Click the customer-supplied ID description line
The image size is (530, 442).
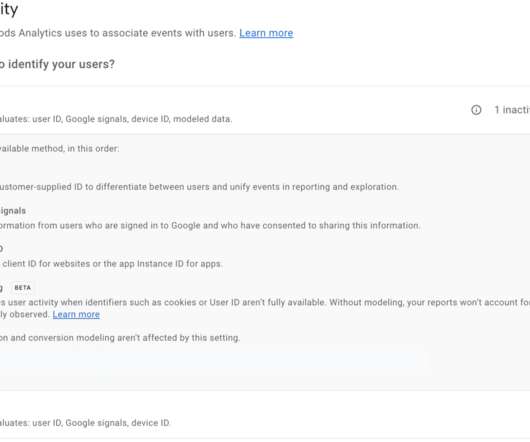click(199, 187)
